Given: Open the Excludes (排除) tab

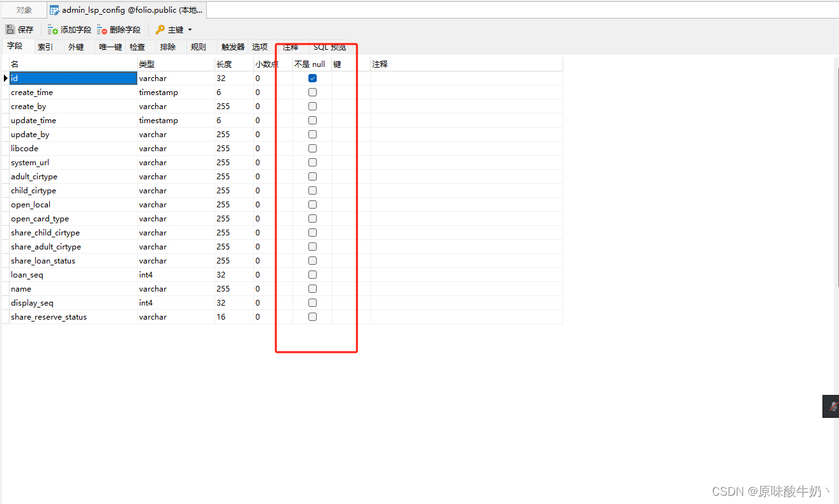Looking at the screenshot, I should [168, 47].
